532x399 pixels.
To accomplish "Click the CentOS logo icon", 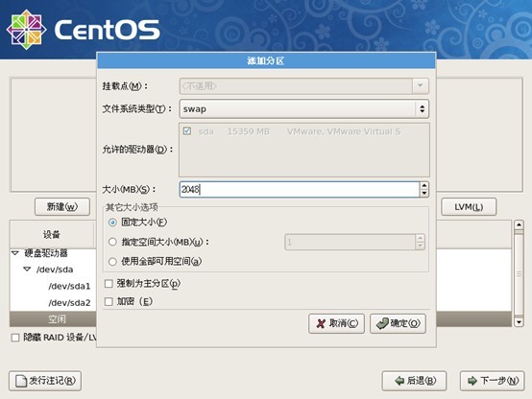I will [x=27, y=30].
